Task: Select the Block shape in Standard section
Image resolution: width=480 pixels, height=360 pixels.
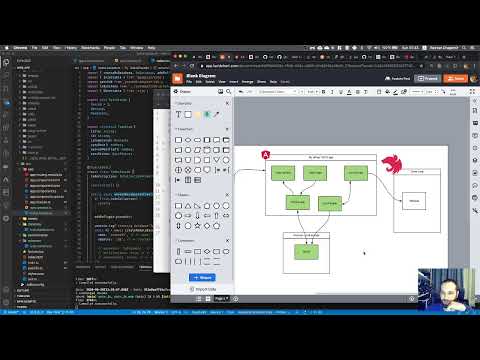Action: coord(188,115)
